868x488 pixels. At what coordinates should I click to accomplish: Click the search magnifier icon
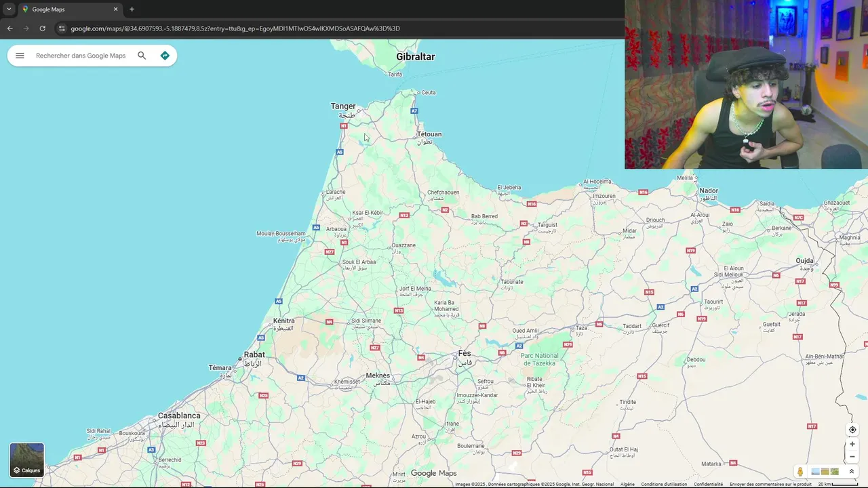pos(142,56)
